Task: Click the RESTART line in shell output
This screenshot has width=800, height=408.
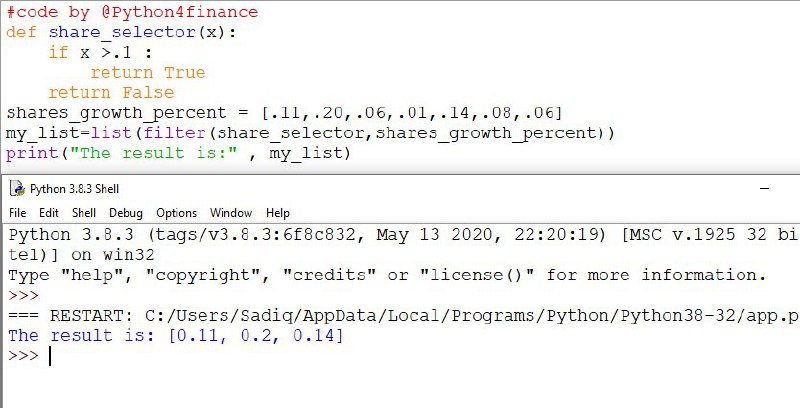Action: (404, 316)
